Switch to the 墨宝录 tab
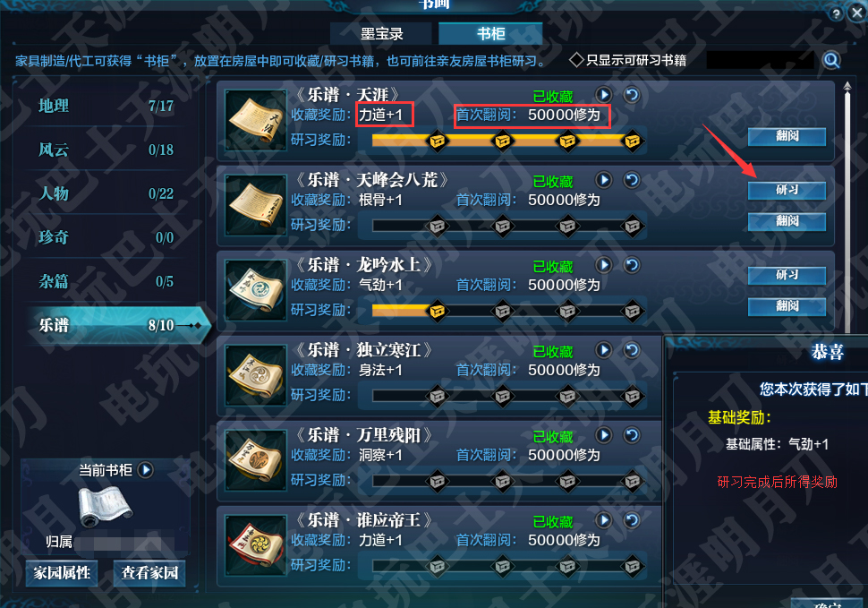Screen dimensions: 868x608 coord(381,34)
